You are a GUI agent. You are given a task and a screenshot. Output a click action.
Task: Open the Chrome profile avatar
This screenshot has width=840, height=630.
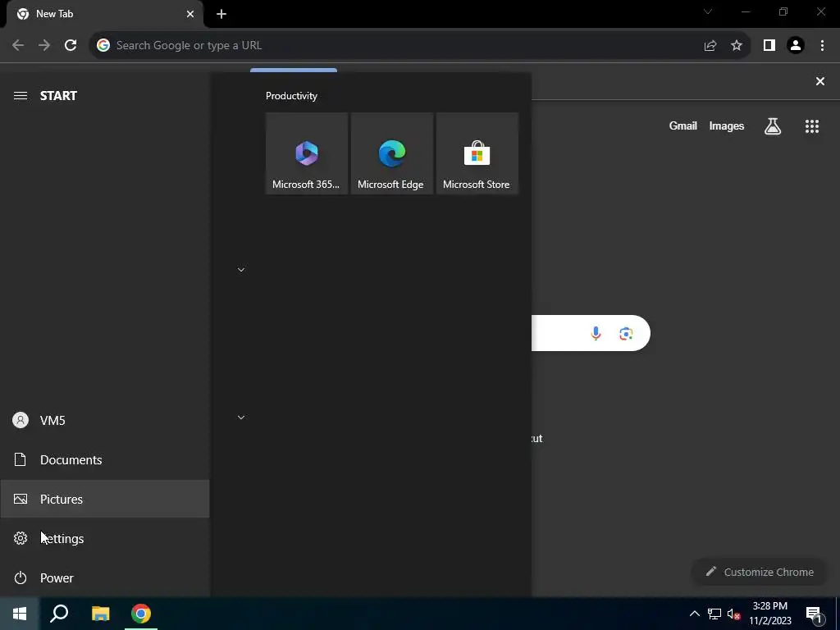tap(796, 46)
